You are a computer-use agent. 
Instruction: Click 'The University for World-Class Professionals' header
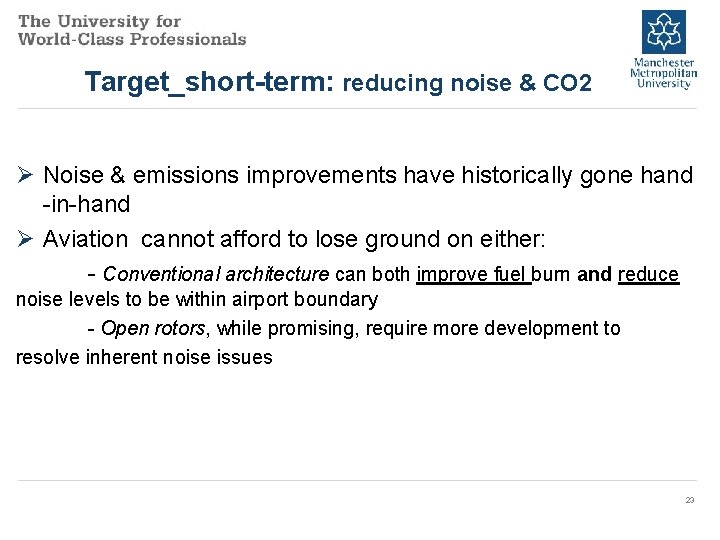132,30
